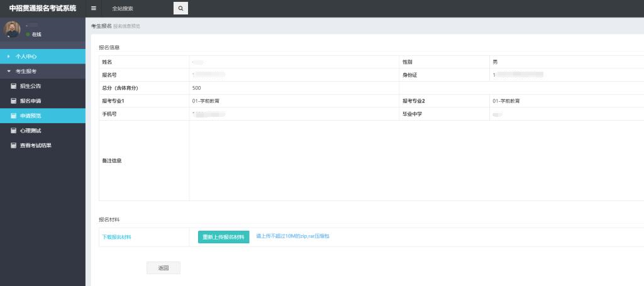Image resolution: width=644 pixels, height=286 pixels.
Task: Toggle the hamburger sidebar menu icon
Action: [x=94, y=8]
